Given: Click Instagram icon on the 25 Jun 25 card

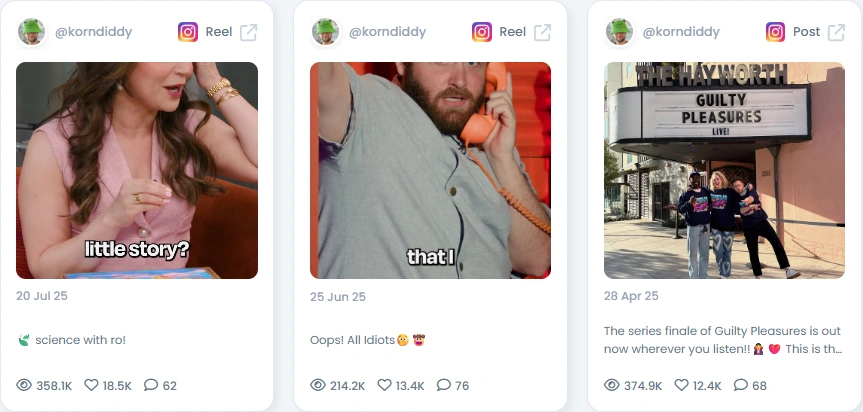Looking at the screenshot, I should tap(482, 32).
